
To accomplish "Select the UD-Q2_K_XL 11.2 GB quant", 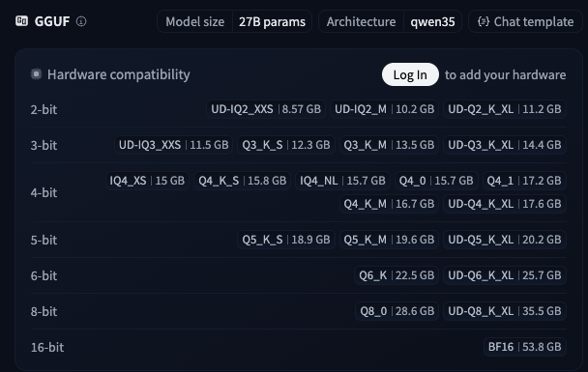I will pos(505,109).
